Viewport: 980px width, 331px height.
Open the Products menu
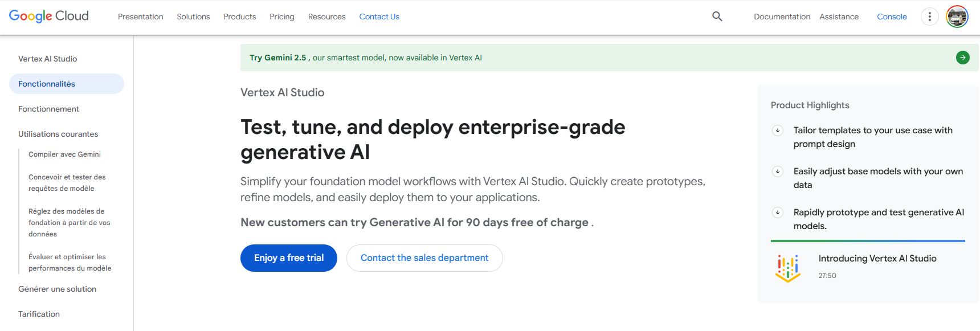coord(240,17)
